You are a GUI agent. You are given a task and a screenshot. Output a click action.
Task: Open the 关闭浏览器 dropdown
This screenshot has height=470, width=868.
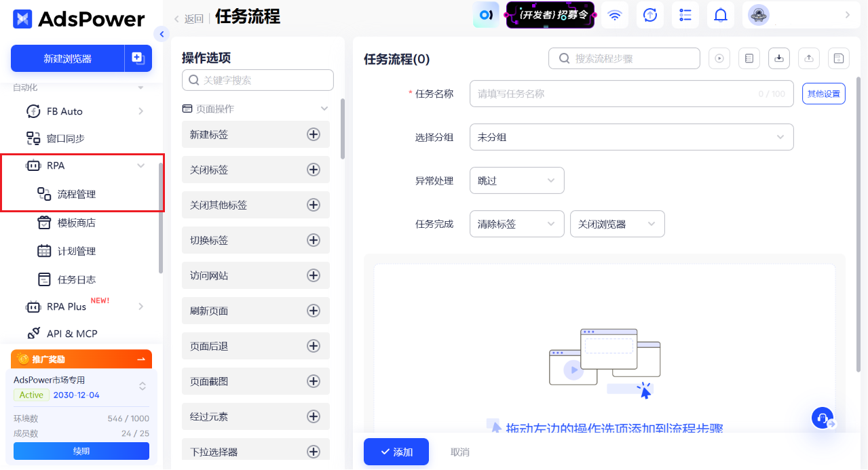(x=618, y=224)
